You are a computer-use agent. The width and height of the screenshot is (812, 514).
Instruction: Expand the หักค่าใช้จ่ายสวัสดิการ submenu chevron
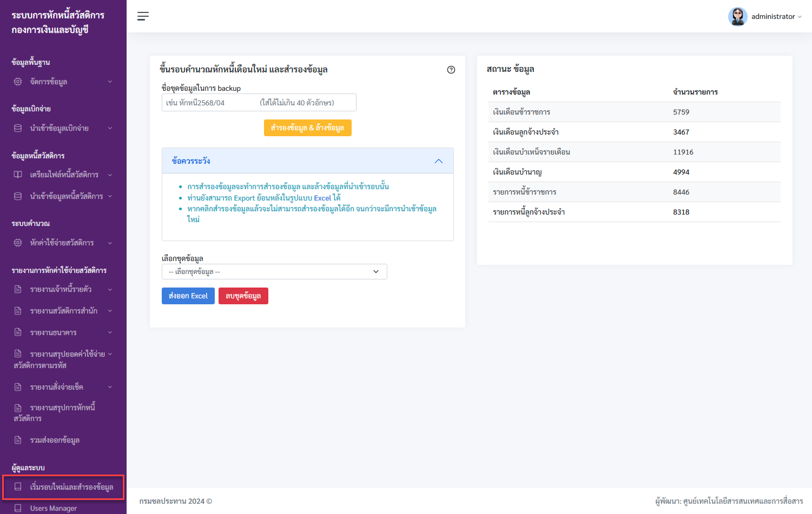click(x=110, y=243)
